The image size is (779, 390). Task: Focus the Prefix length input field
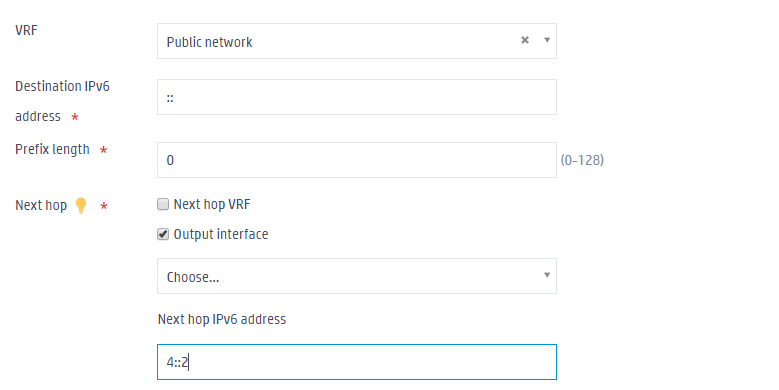pyautogui.click(x=357, y=160)
